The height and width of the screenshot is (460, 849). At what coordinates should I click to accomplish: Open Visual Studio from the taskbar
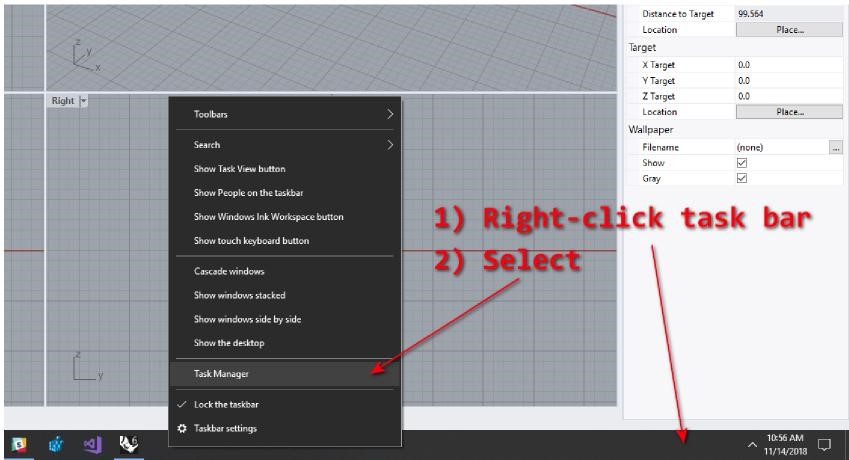92,444
